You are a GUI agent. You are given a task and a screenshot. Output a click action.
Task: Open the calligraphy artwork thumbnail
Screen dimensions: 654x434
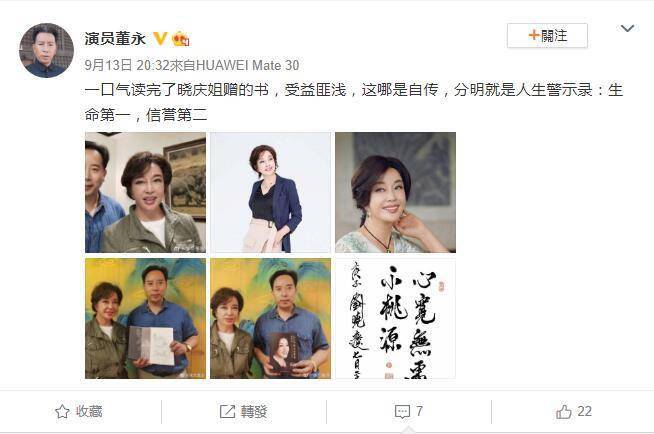(x=395, y=319)
